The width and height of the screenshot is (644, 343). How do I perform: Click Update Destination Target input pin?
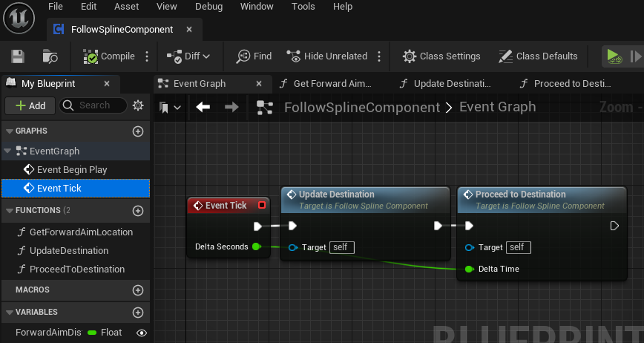pyautogui.click(x=293, y=247)
